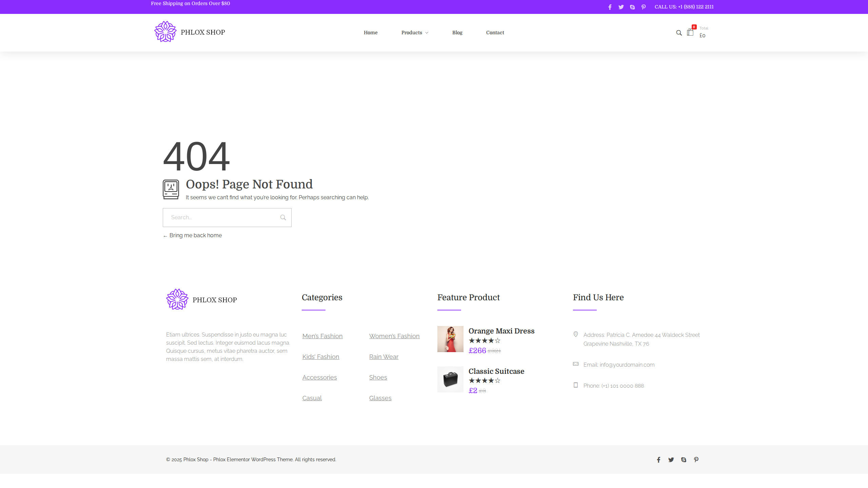Screen dimensions: 868x488
Task: Go to the Home menu item
Action: click(x=371, y=33)
